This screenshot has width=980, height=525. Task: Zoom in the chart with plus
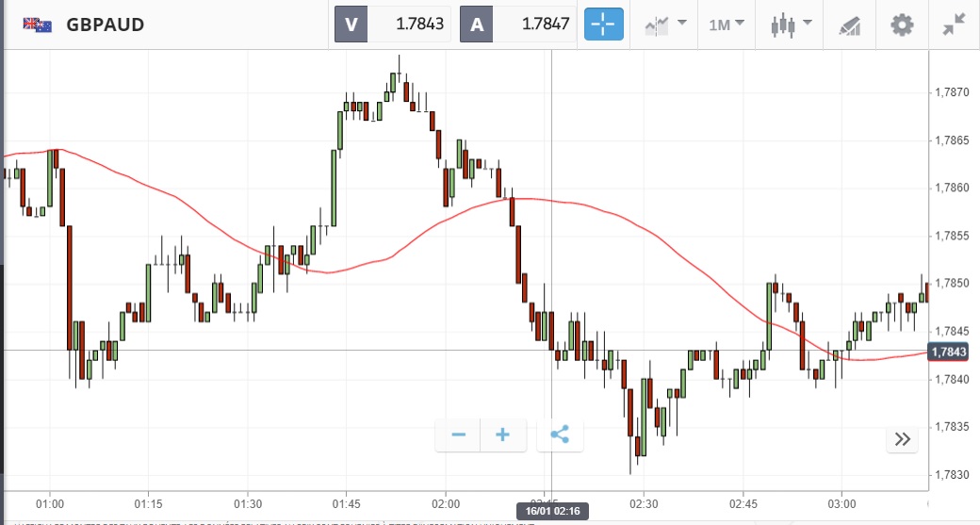tap(502, 435)
